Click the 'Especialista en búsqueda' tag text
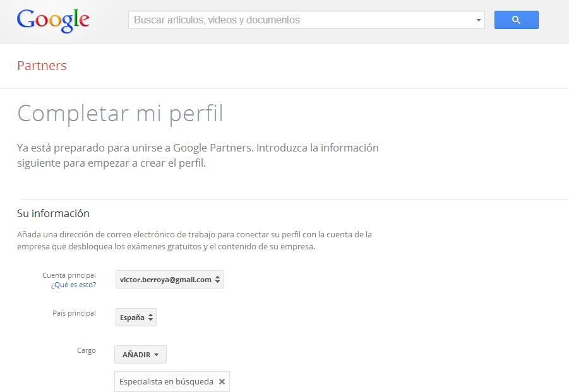 [x=166, y=381]
